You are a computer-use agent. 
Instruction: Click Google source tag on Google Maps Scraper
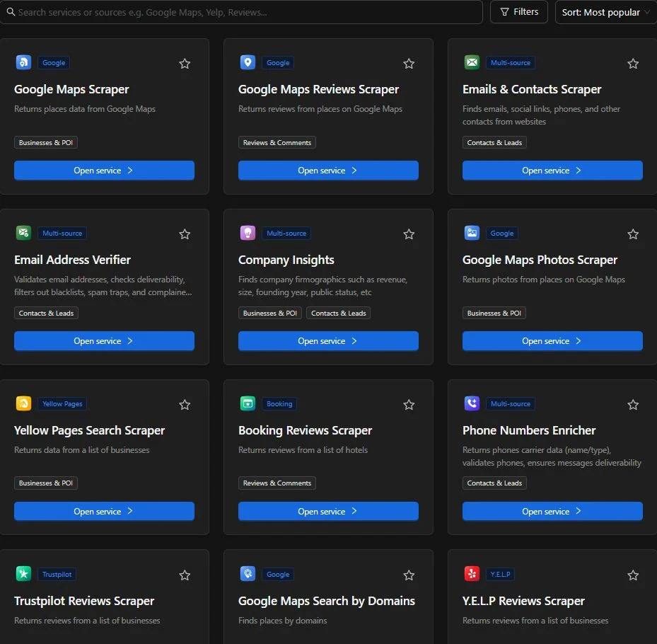click(x=54, y=62)
